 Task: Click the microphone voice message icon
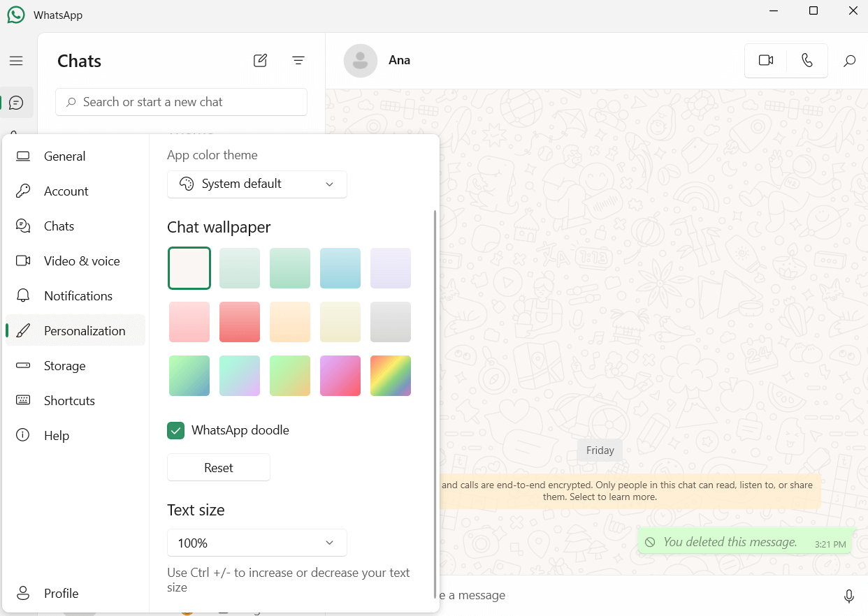pyautogui.click(x=848, y=596)
